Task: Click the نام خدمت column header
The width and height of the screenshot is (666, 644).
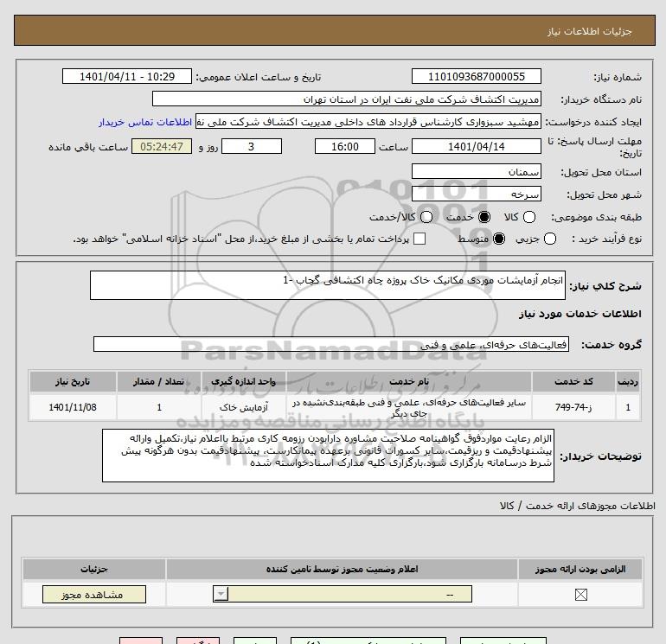Action: [408, 381]
